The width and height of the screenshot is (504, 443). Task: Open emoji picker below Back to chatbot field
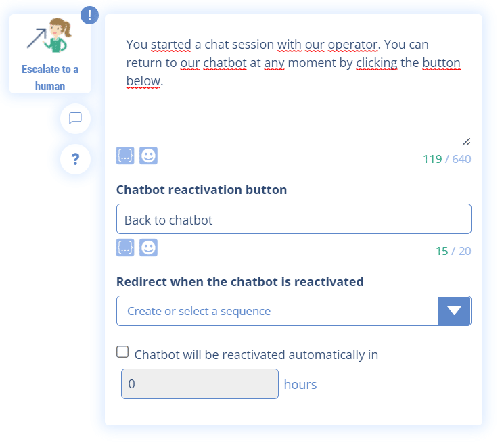pos(148,248)
